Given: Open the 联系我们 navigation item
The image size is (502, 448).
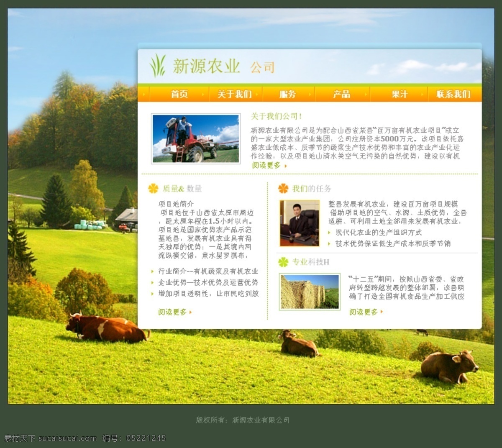Looking at the screenshot, I should tap(453, 94).
